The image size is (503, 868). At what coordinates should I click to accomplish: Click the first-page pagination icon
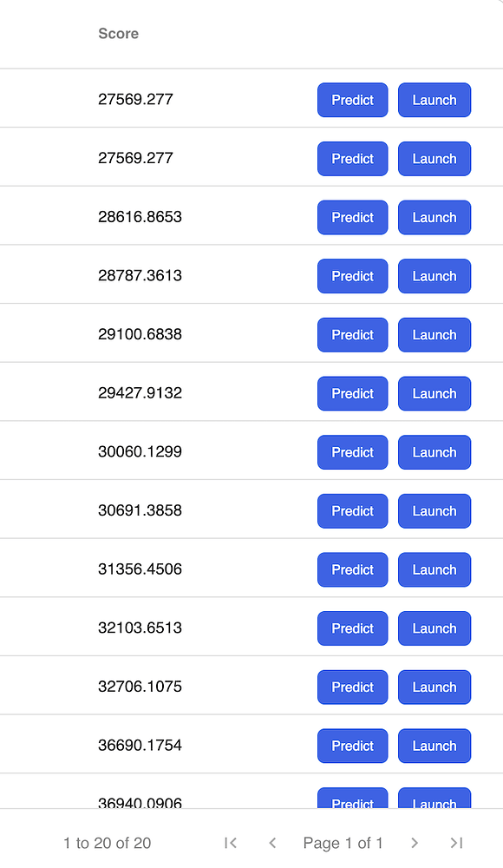pos(230,842)
